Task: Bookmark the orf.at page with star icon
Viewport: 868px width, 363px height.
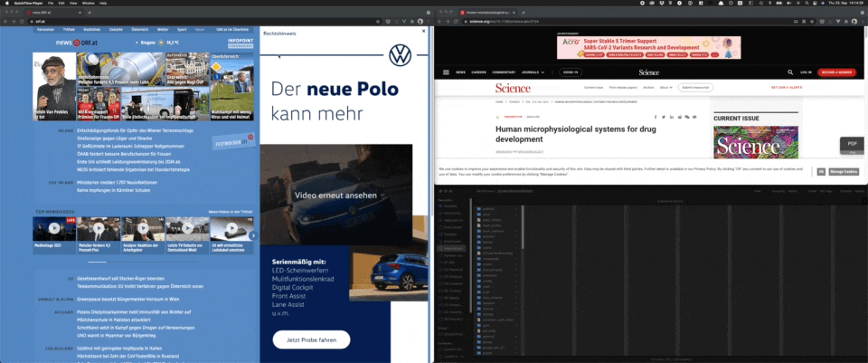Action: pos(378,21)
